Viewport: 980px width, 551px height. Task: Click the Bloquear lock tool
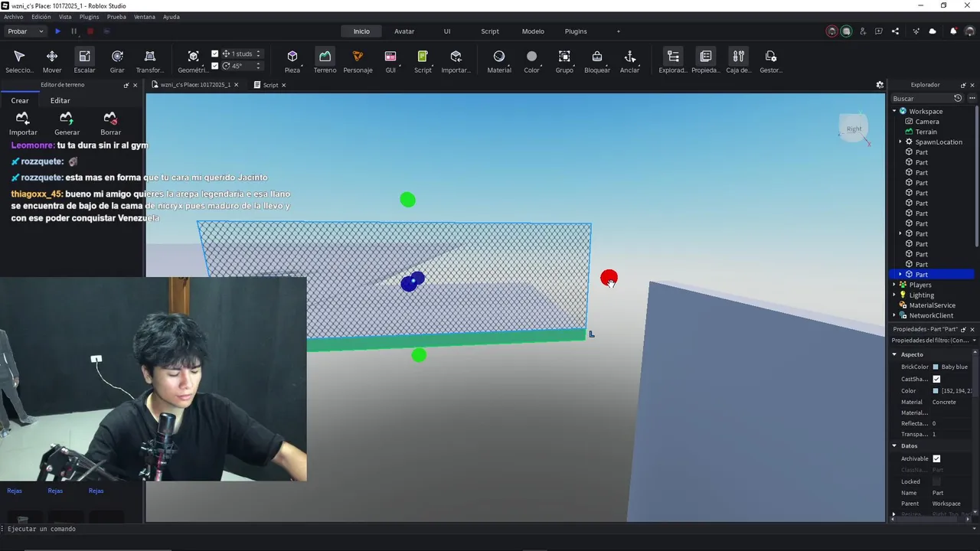coord(597,61)
